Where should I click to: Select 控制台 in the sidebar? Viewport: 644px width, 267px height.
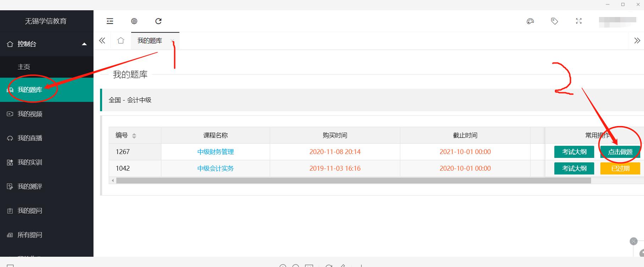(47, 44)
